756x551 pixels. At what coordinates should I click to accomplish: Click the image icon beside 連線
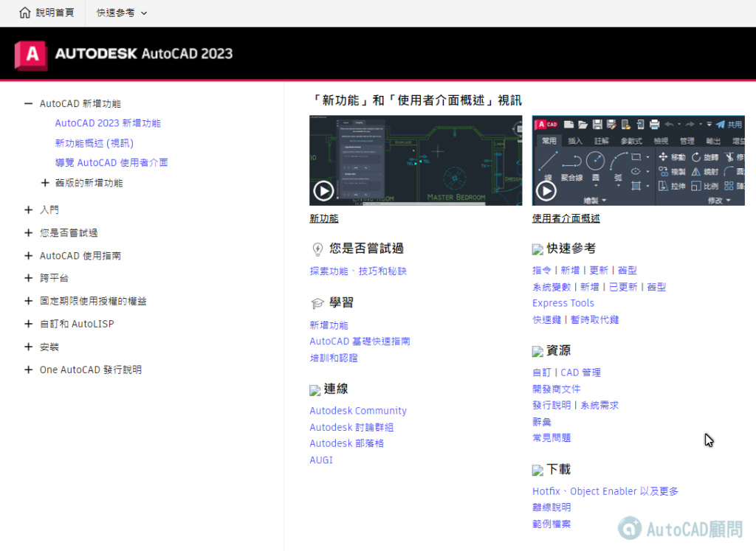tap(315, 390)
